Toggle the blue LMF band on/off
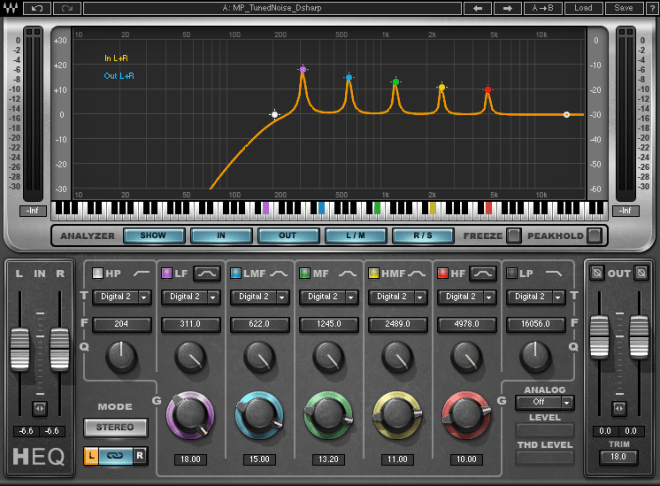This screenshot has width=660, height=486. [236, 274]
